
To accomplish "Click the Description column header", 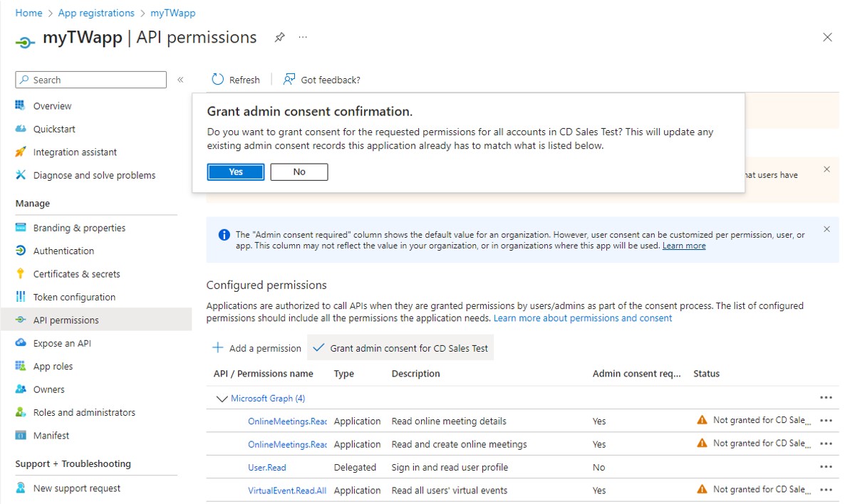I will [x=415, y=373].
